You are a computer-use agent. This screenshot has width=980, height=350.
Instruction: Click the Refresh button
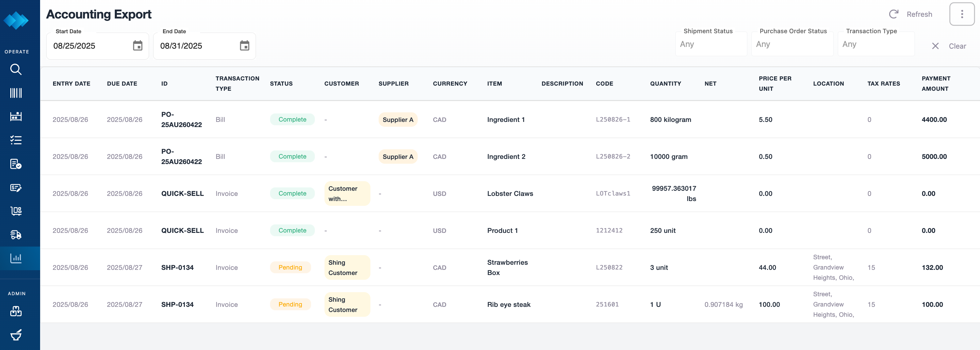[910, 14]
